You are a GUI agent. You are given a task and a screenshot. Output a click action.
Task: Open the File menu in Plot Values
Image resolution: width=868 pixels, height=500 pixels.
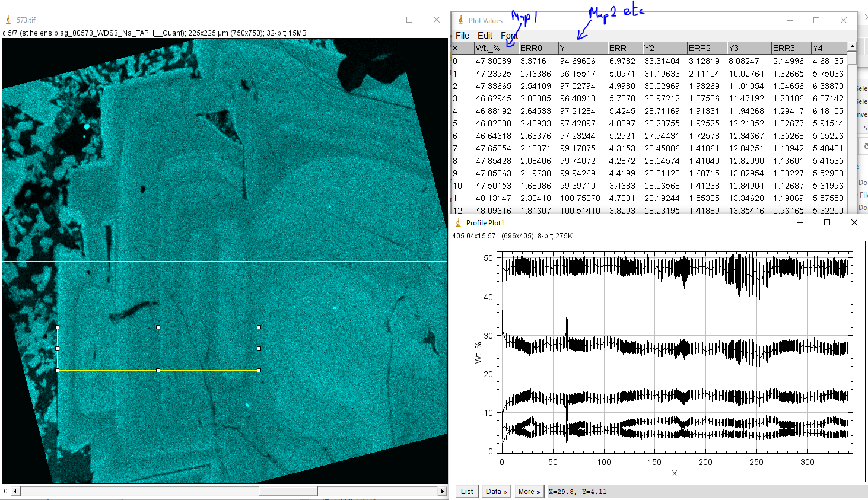pyautogui.click(x=462, y=36)
